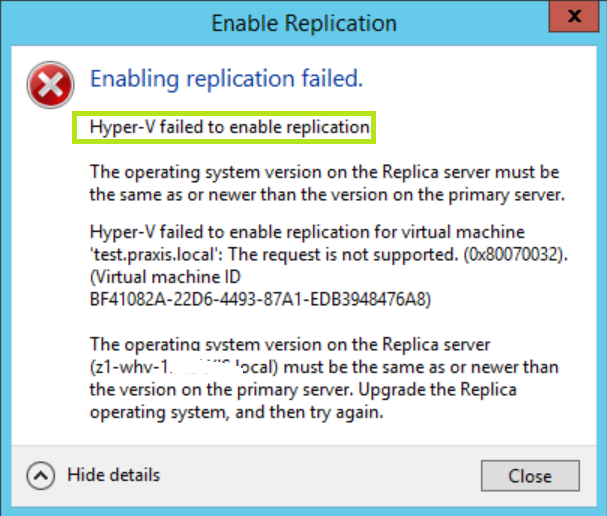This screenshot has width=607, height=516.
Task: Dismiss dialog using title bar X button
Action: [571, 20]
